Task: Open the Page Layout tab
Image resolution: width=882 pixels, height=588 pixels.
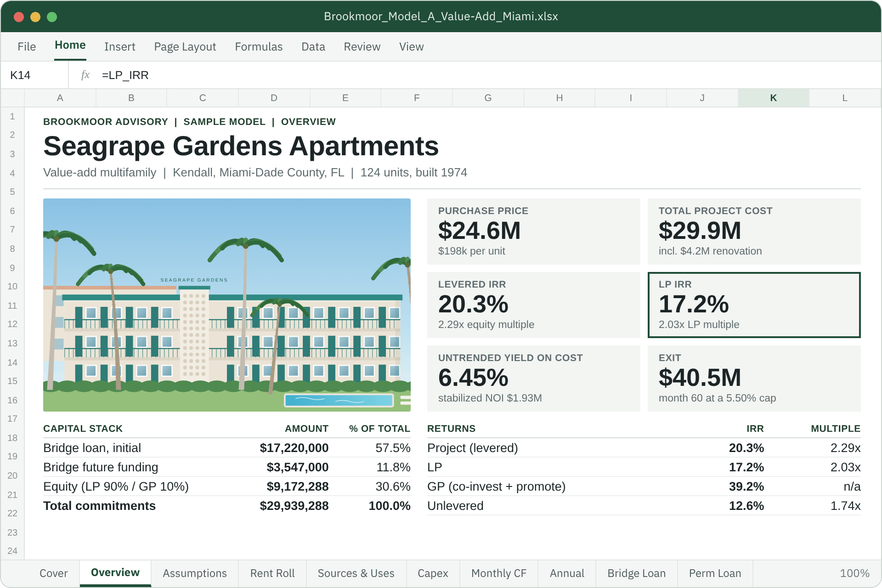Action: coord(185,46)
